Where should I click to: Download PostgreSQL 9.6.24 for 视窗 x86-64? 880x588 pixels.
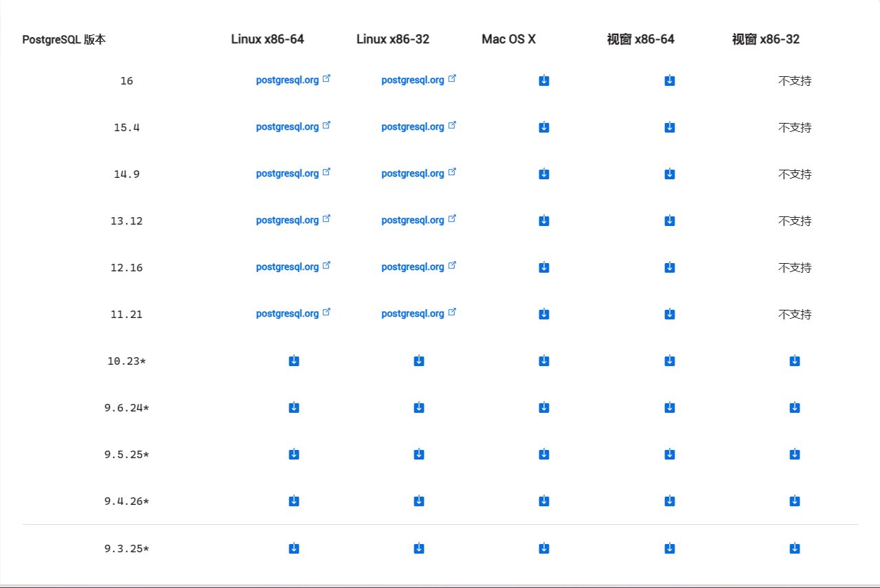(670, 407)
